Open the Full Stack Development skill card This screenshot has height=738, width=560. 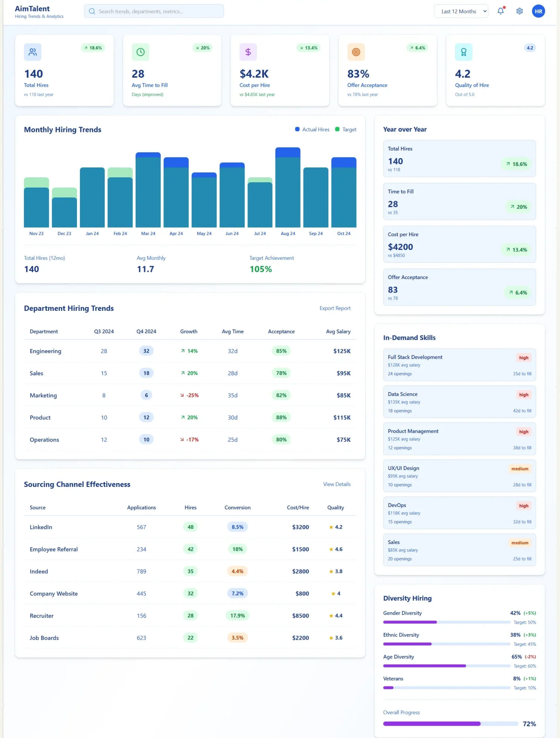[459, 365]
